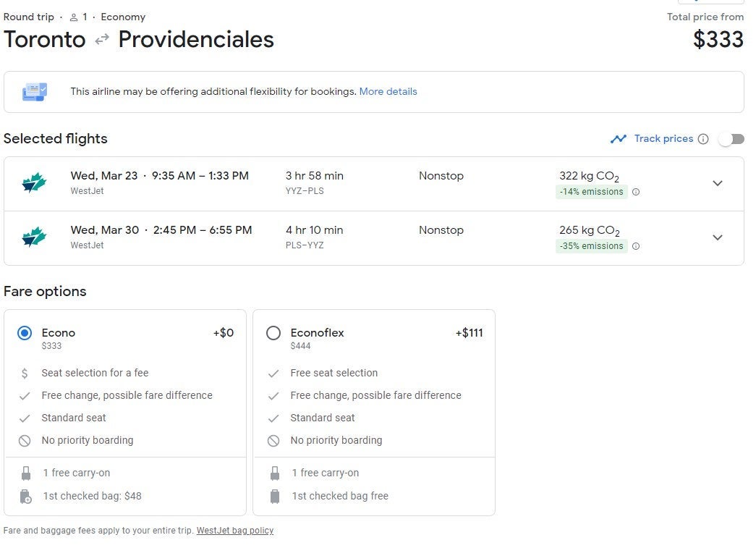Enable the Track prices toggle
This screenshot has width=756, height=548.
(x=731, y=139)
